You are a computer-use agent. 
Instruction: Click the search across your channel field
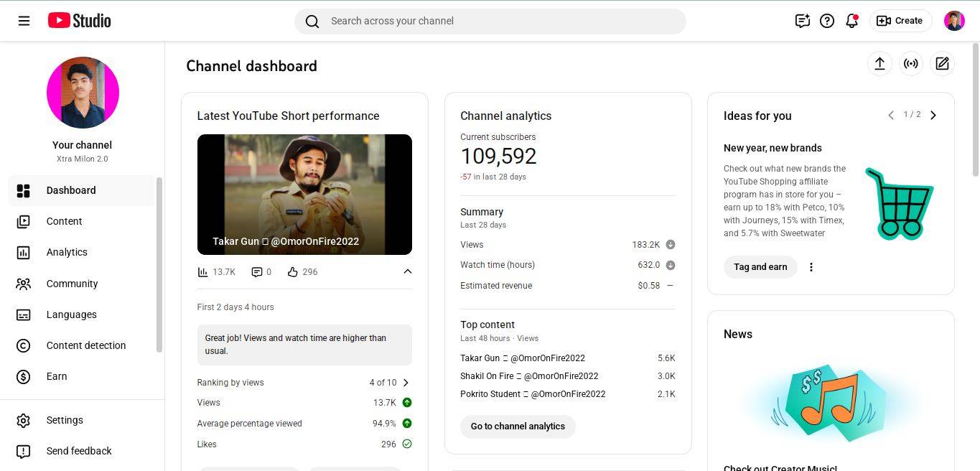[503, 21]
